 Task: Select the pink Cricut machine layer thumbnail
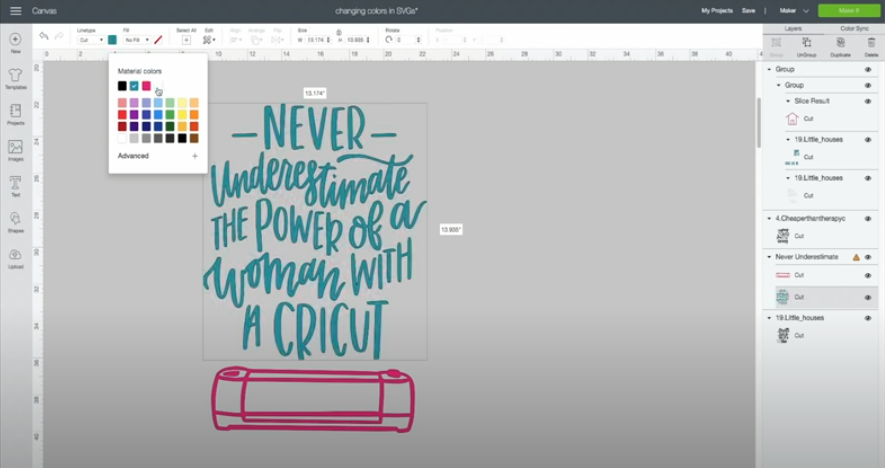coord(783,275)
